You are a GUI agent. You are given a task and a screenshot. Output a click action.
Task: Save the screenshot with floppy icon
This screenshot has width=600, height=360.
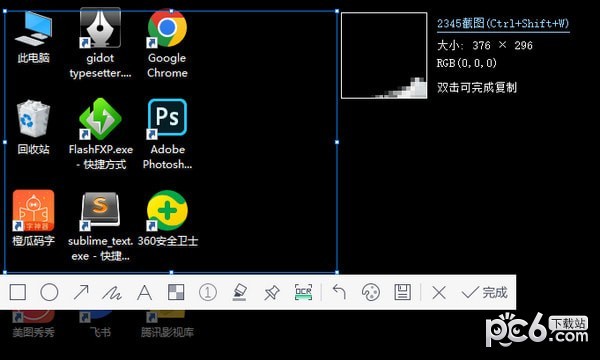coord(403,293)
